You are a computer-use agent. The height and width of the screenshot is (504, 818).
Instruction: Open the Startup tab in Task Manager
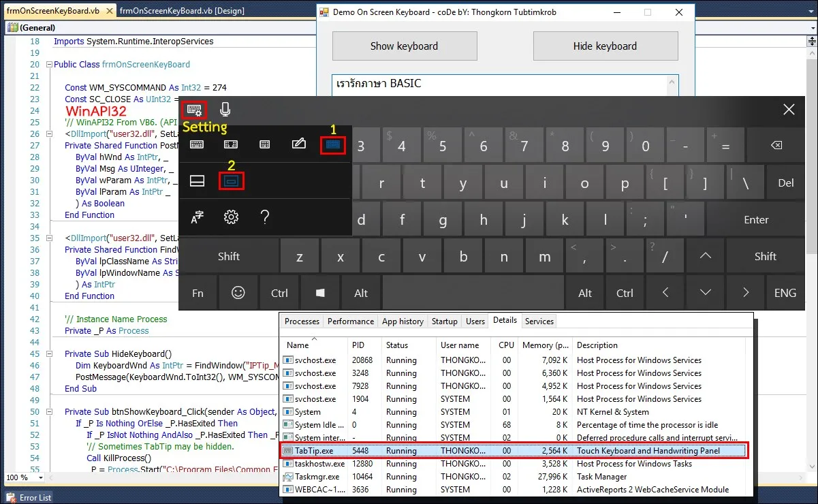click(x=445, y=321)
